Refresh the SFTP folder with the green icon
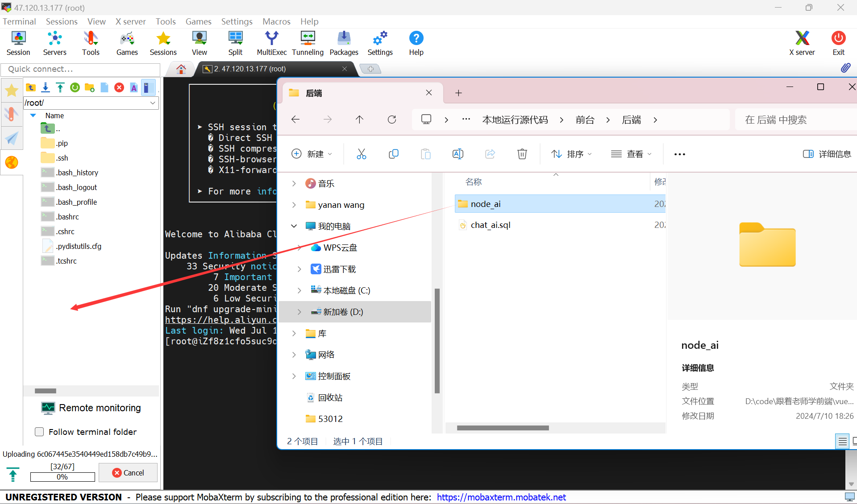 (75, 87)
